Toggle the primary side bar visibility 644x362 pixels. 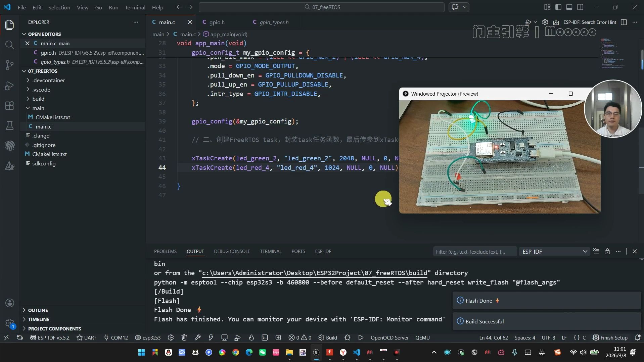coord(558,7)
